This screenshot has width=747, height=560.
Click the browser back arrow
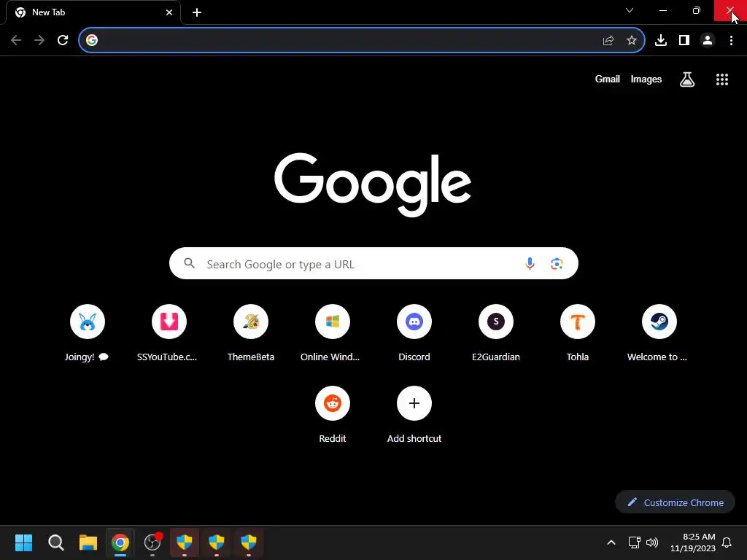coord(16,40)
